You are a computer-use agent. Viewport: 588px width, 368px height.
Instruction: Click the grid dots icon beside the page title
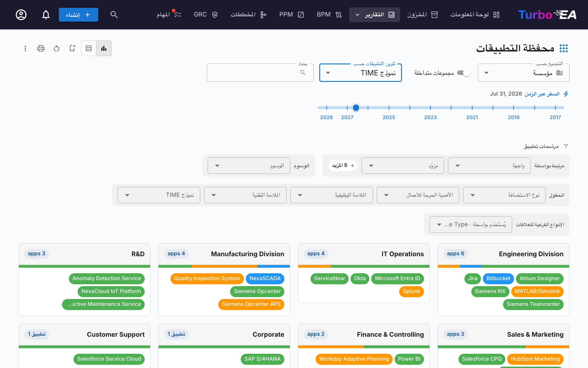pyautogui.click(x=563, y=48)
